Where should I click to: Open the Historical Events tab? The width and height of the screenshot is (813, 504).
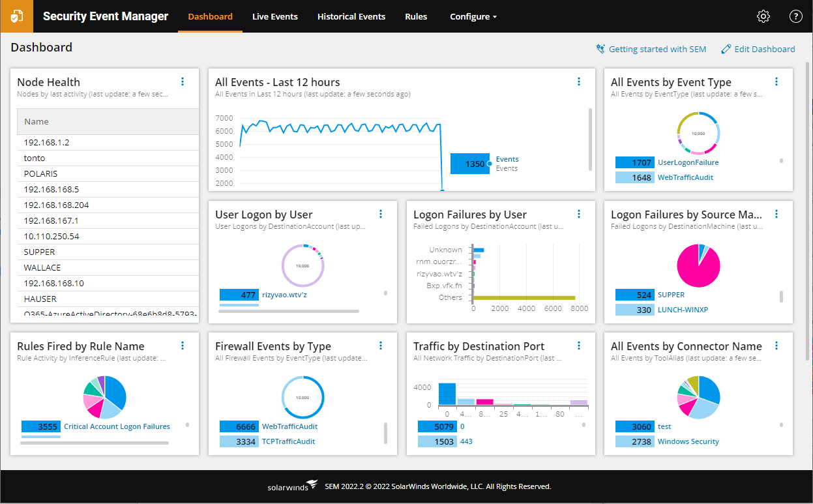pos(351,17)
